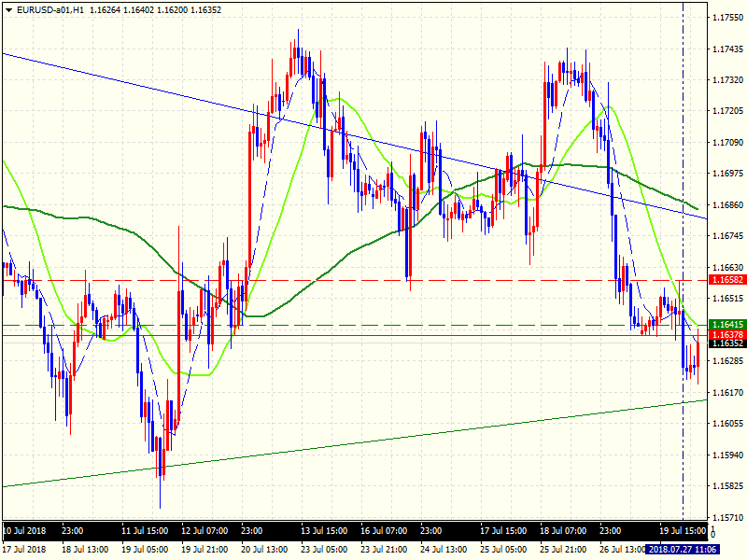Click the 1.16055 price axis value
Screen dimensions: 747x560
pos(727,424)
